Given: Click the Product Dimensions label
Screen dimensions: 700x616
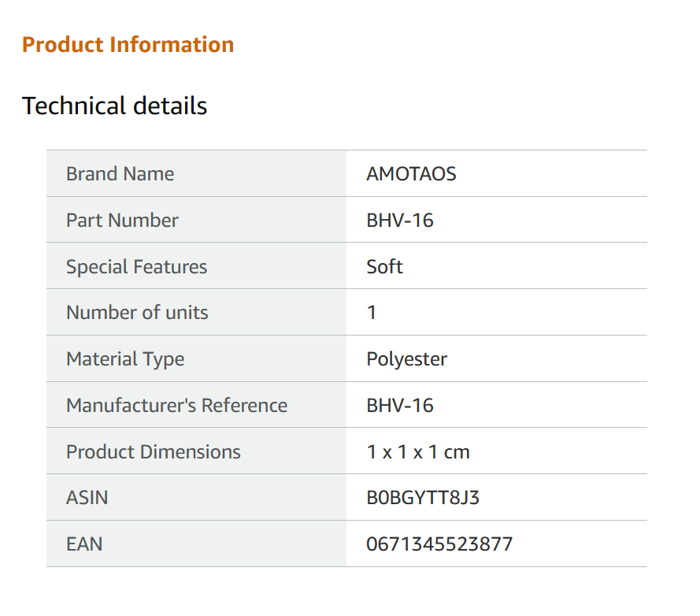Looking at the screenshot, I should 154,452.
